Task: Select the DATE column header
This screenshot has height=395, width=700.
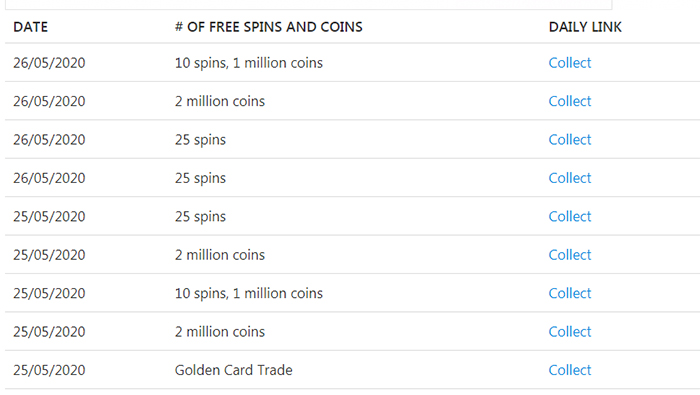Action: point(30,27)
